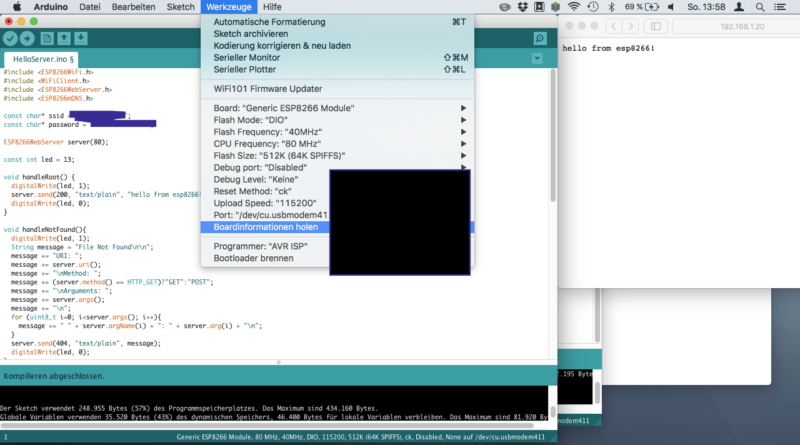Click the 'hello from esp8266!' page text
This screenshot has height=445, width=800.
608,48
